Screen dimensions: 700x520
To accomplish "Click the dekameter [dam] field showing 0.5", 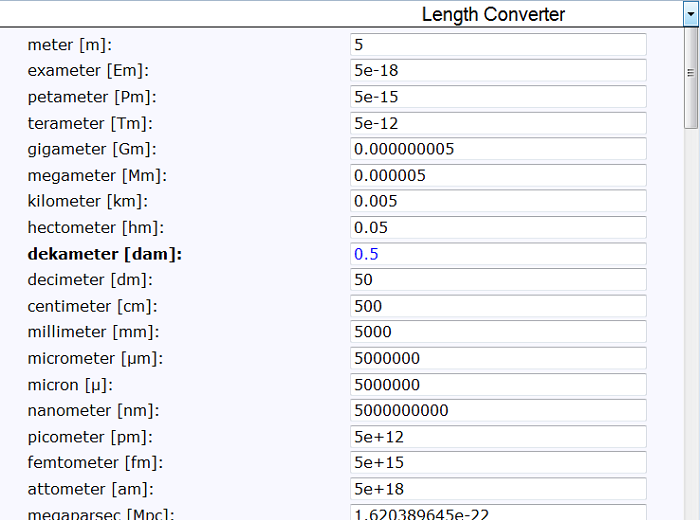I will click(498, 254).
